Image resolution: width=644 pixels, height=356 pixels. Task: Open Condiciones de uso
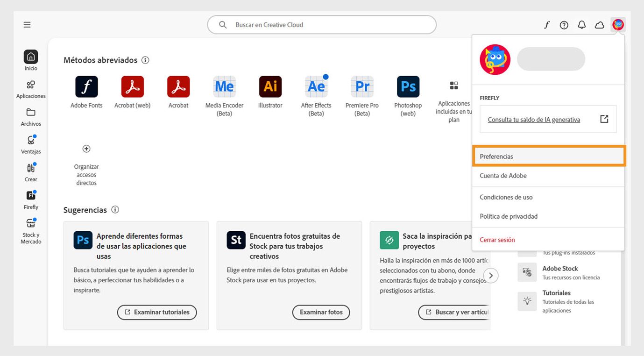[x=548, y=197]
